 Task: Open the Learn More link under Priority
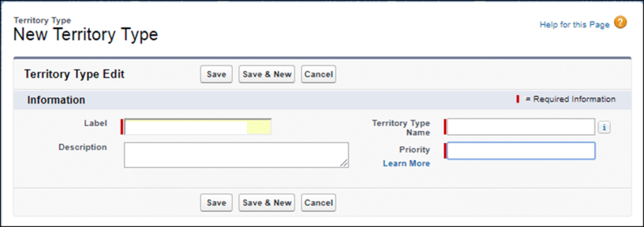(407, 163)
